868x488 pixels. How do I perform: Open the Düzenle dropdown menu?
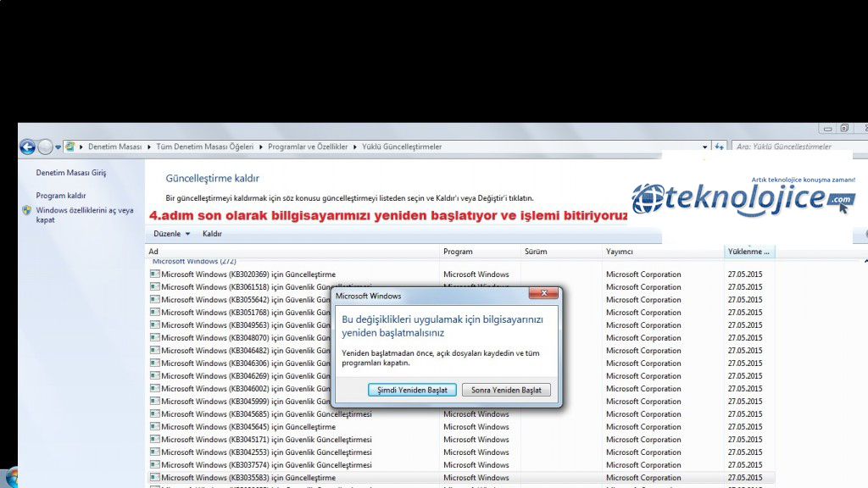[171, 234]
